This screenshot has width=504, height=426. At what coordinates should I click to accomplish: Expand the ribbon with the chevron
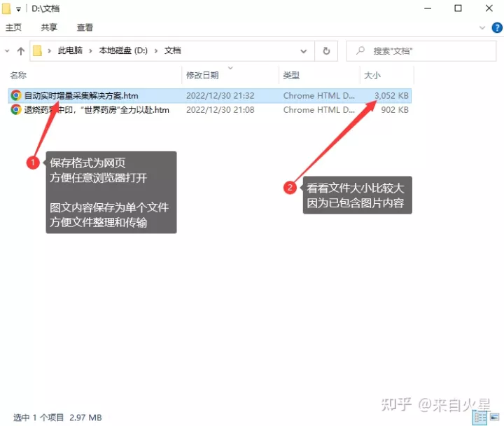coord(482,27)
